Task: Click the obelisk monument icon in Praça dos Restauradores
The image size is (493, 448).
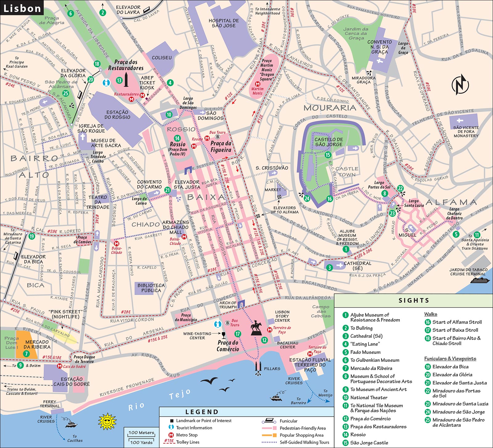Action: point(126,80)
